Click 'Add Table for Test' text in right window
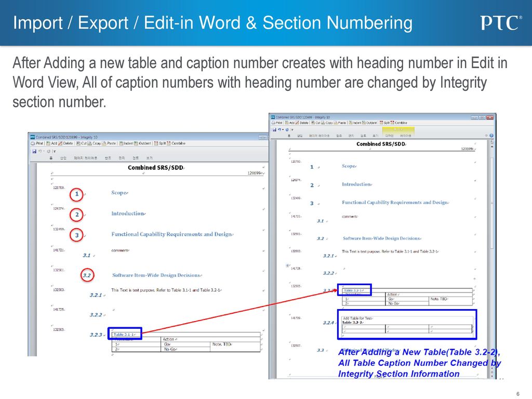The image size is (532, 399). pyautogui.click(x=357, y=318)
